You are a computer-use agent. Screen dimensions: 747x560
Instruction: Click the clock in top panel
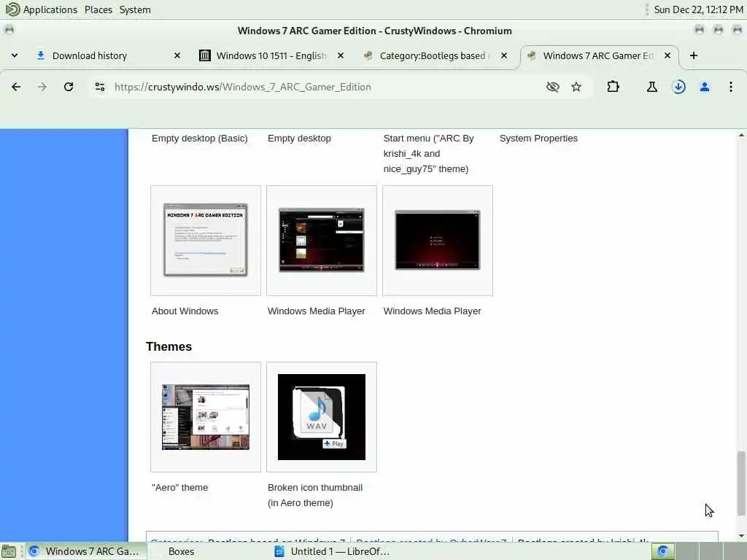click(x=698, y=9)
